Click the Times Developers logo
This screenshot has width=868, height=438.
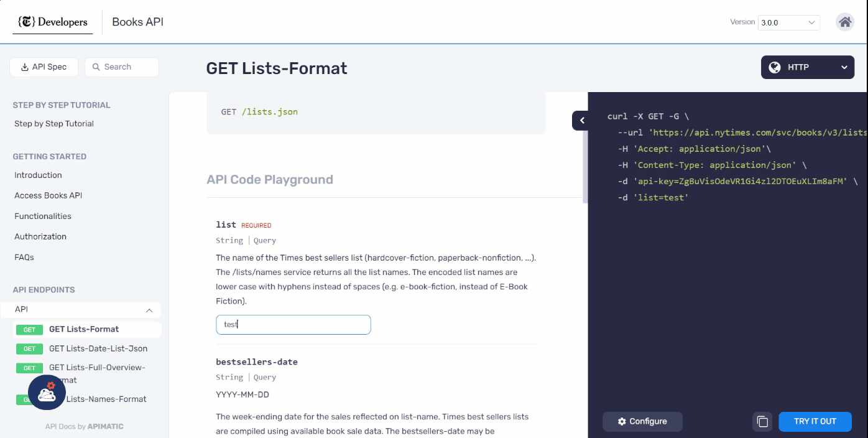click(x=52, y=21)
